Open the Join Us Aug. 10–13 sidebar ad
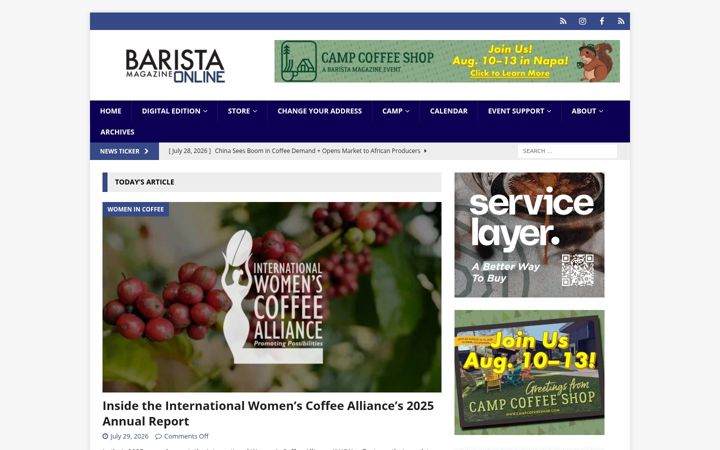 [529, 372]
